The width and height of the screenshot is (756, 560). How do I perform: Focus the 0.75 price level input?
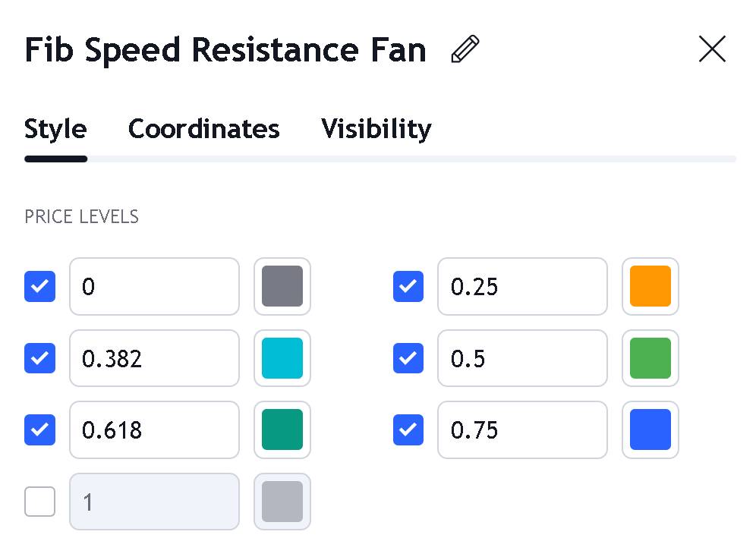pos(522,429)
